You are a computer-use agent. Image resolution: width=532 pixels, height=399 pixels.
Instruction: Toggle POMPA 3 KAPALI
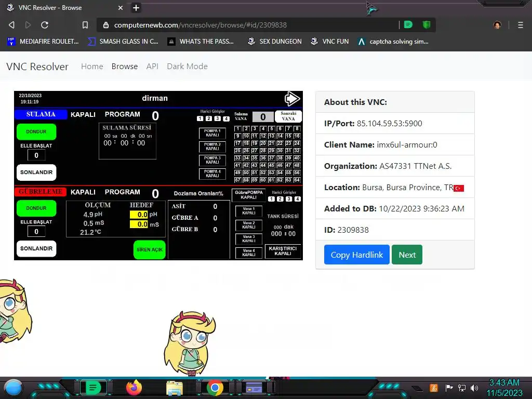point(212,160)
